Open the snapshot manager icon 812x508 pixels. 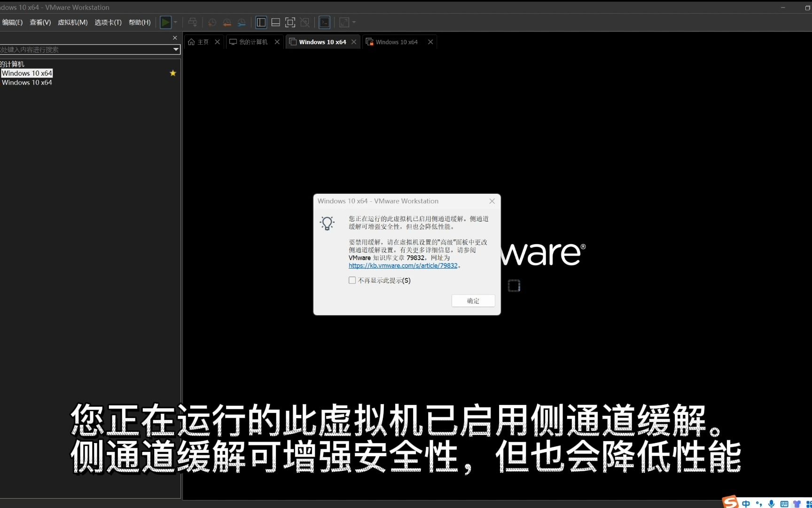242,22
